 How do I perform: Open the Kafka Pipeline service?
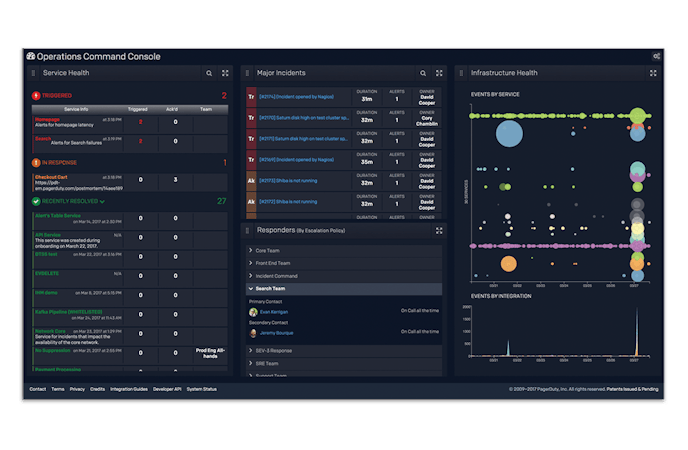(68, 312)
